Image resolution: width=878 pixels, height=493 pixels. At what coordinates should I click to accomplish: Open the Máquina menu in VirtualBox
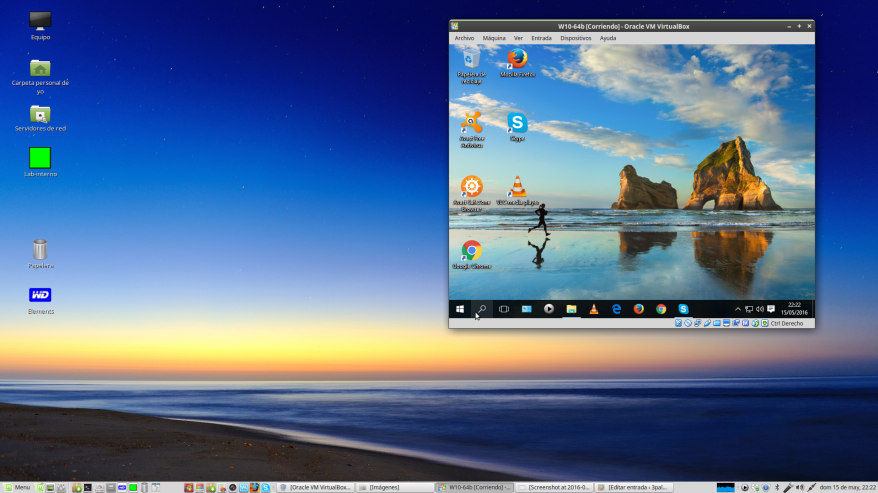tap(494, 38)
